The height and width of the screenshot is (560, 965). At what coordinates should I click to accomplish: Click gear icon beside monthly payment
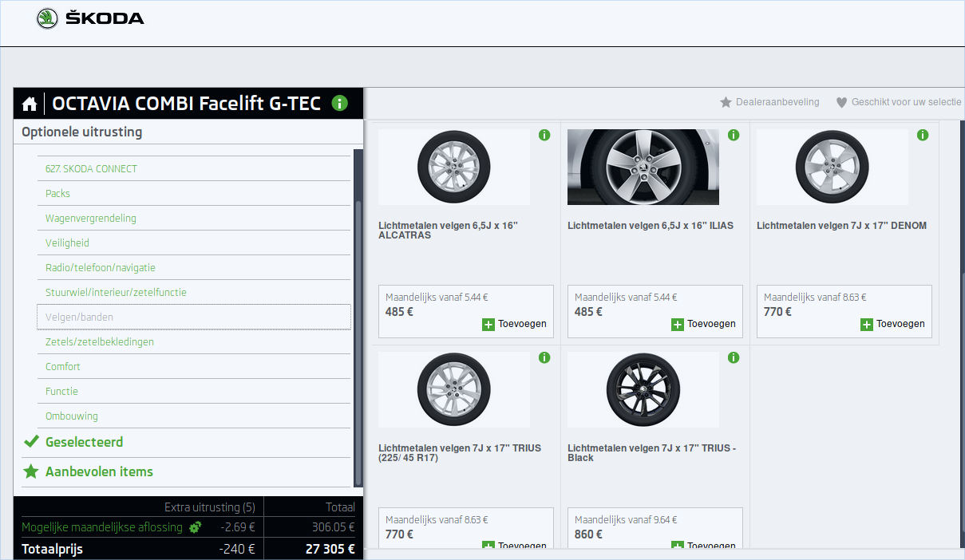click(195, 527)
